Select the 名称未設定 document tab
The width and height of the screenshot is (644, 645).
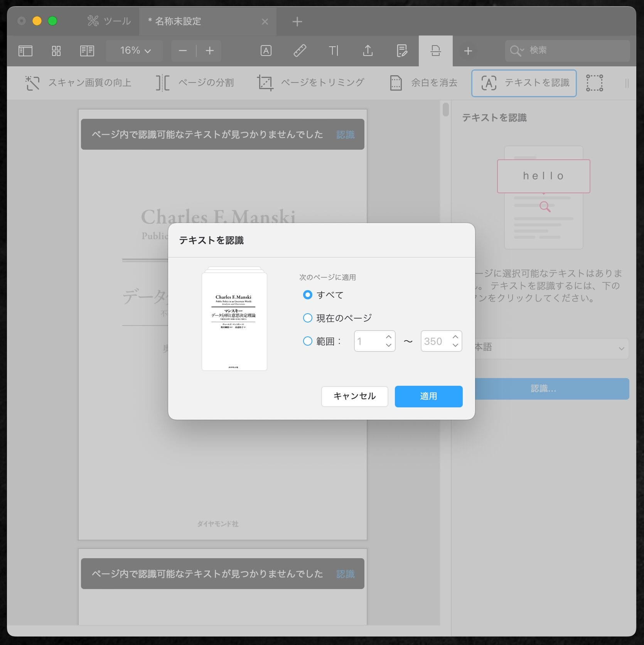(178, 21)
